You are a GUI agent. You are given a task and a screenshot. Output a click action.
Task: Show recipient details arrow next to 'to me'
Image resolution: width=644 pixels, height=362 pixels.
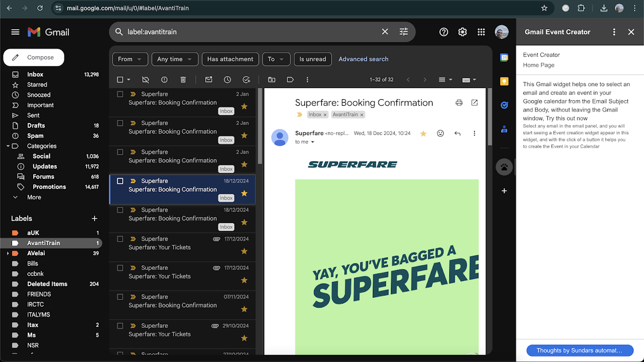click(x=312, y=142)
